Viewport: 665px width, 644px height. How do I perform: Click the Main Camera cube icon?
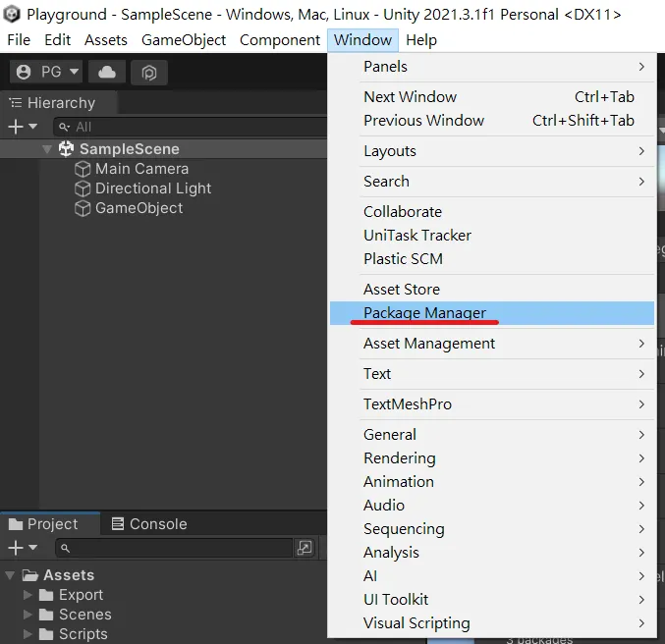click(x=83, y=169)
